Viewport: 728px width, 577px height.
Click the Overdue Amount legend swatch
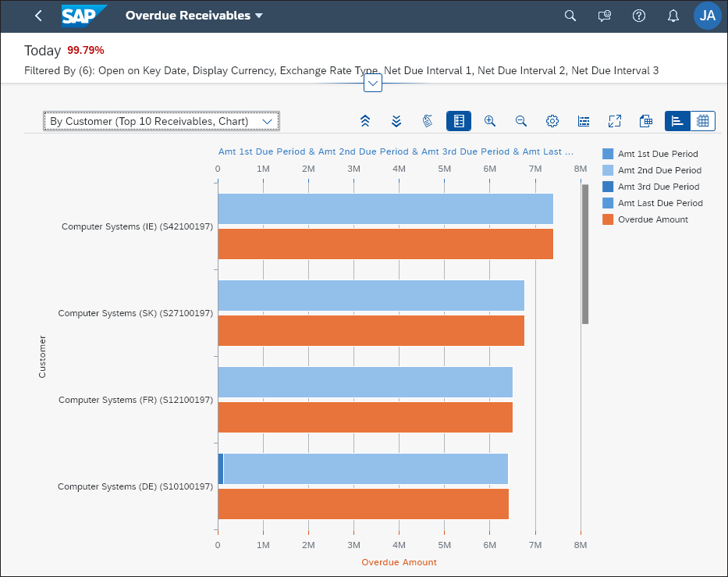(x=608, y=219)
